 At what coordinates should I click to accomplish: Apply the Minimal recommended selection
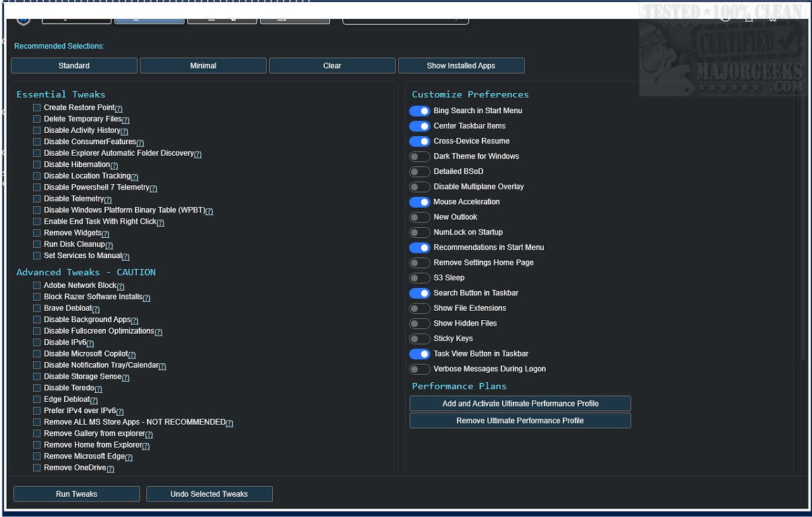[203, 65]
